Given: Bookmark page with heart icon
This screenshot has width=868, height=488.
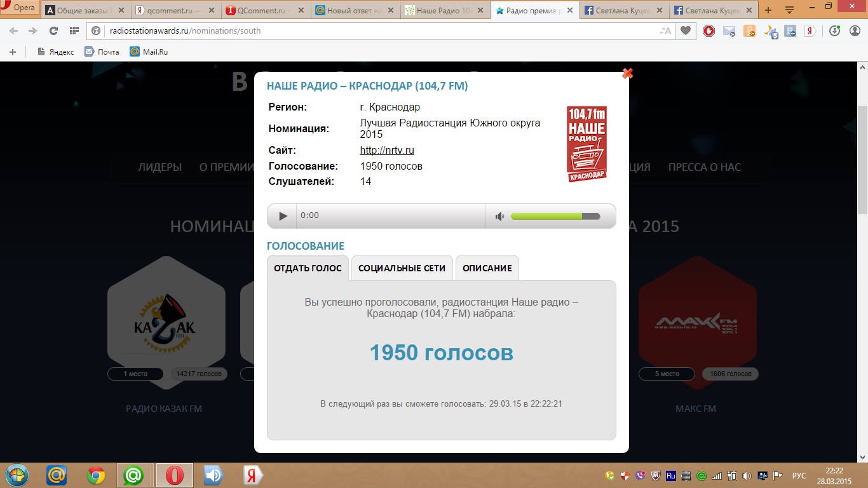Looking at the screenshot, I should coord(686,30).
